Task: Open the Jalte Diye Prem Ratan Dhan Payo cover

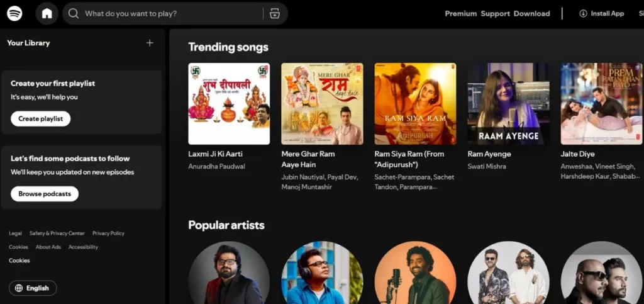Action: 601,103
